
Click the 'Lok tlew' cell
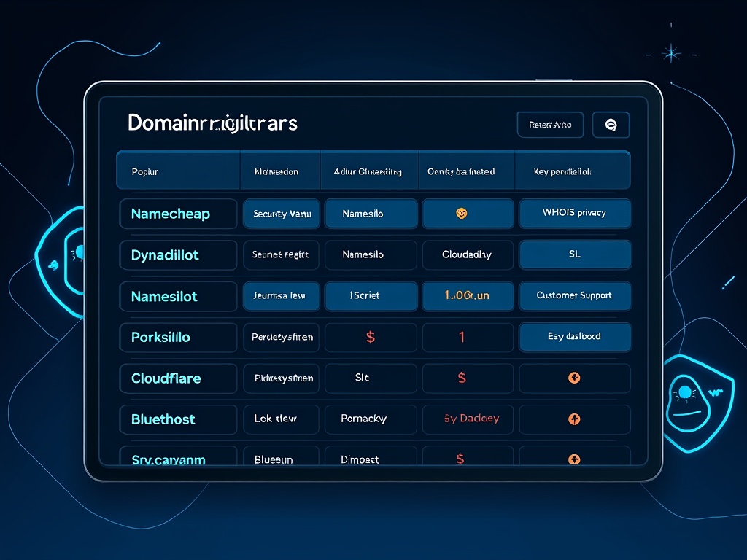(x=281, y=419)
